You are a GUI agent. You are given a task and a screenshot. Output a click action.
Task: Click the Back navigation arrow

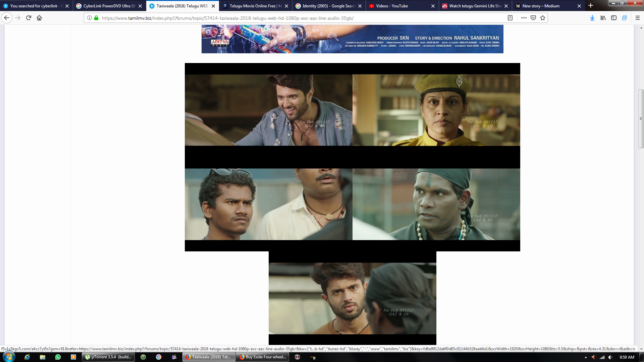(x=7, y=18)
